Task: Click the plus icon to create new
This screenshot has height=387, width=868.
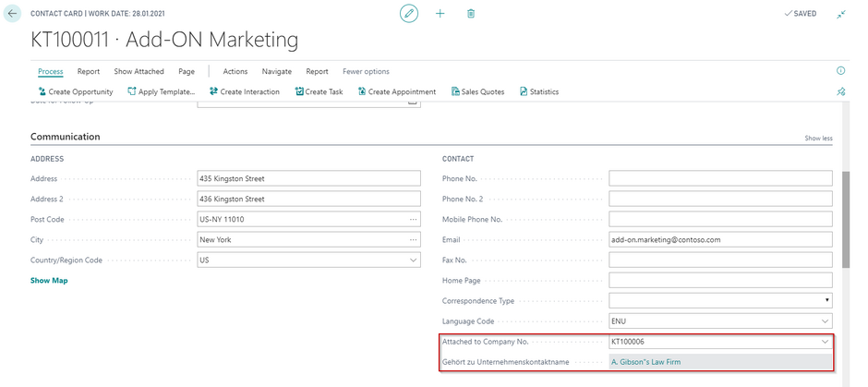Action: 440,14
